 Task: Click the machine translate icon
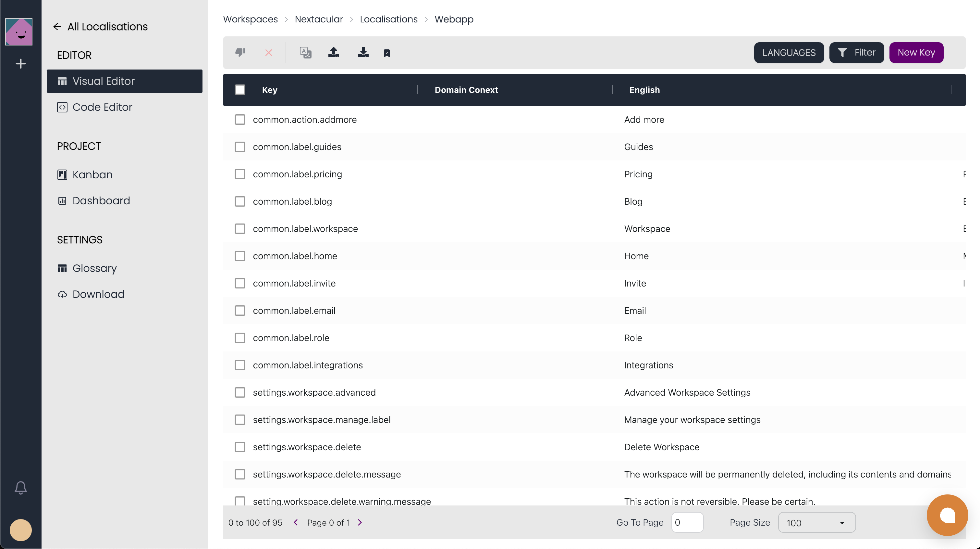coord(305,53)
